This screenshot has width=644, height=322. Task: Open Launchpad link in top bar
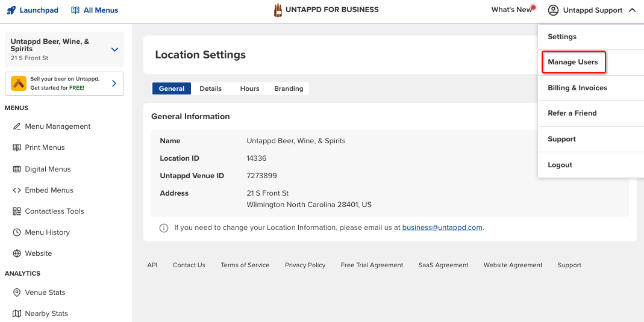pyautogui.click(x=39, y=10)
